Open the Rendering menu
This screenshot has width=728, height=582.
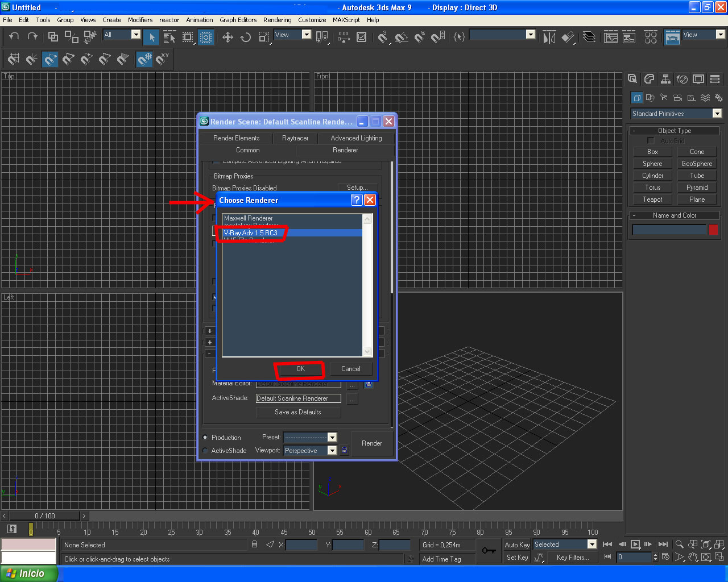pyautogui.click(x=277, y=20)
